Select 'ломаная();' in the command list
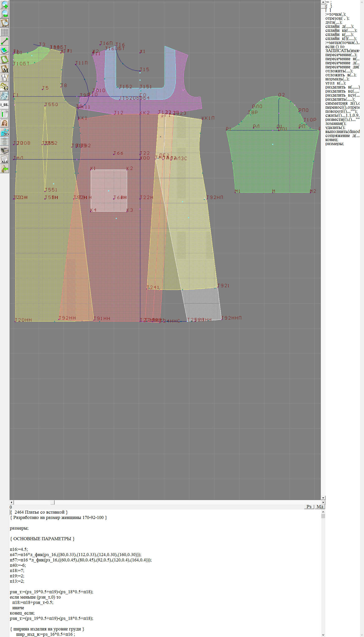Screen dimensions: 364x637 [336, 123]
